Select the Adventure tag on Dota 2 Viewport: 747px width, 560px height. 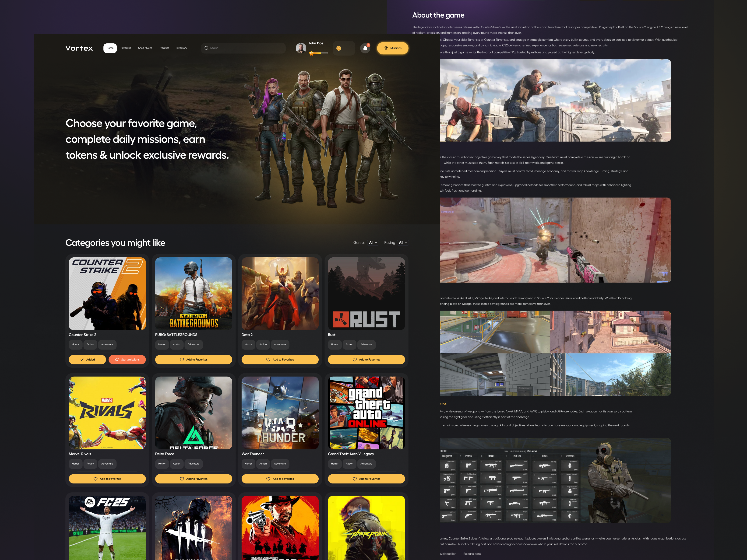280,345
